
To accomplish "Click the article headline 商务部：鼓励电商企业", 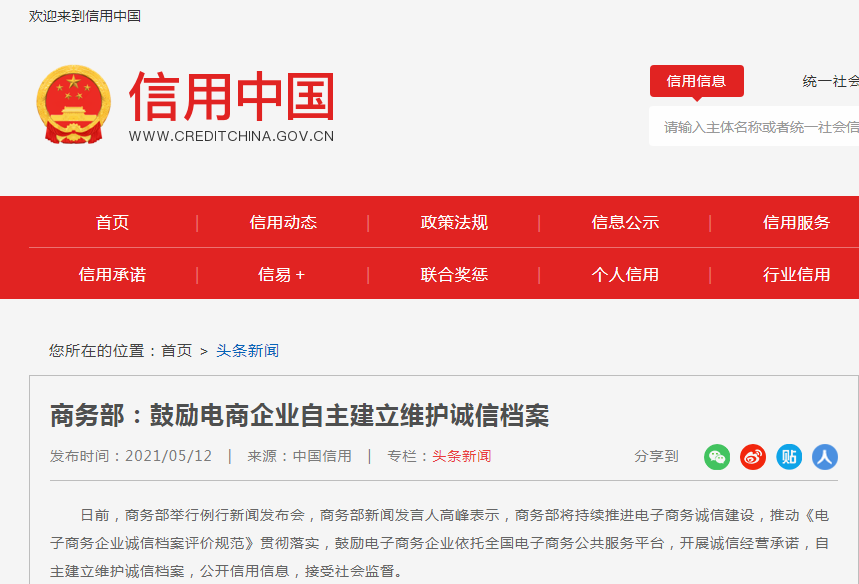I will click(x=300, y=415).
